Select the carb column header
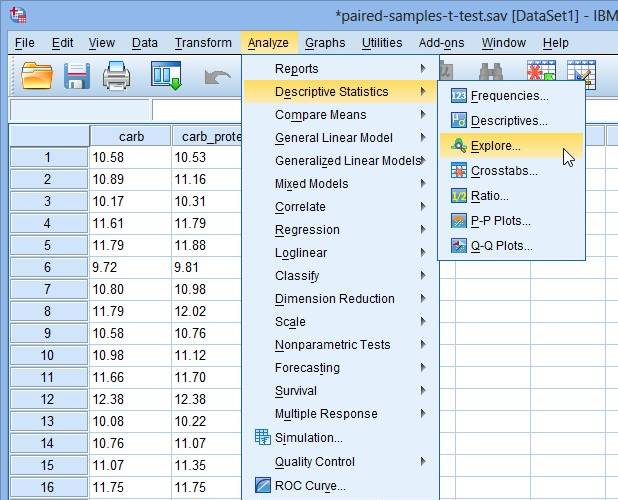Screen dimensions: 618x500 pyautogui.click(x=130, y=136)
